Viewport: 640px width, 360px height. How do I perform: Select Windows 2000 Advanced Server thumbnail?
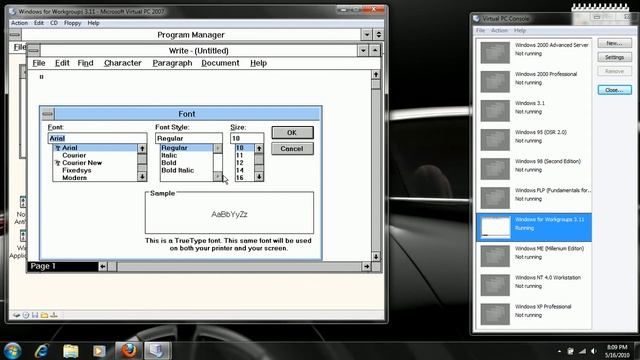[x=495, y=52]
